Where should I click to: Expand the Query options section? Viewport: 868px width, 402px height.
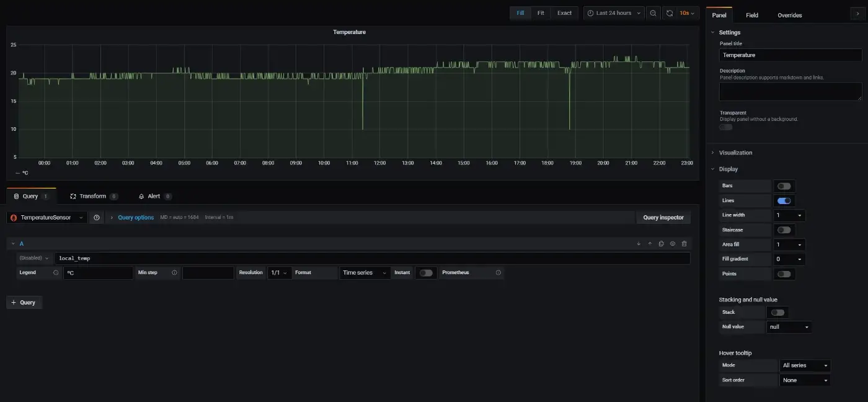tap(135, 217)
